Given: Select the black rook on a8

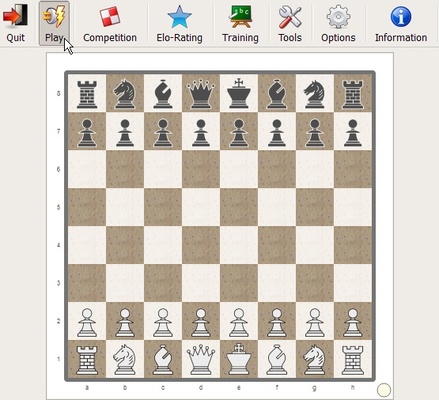Looking at the screenshot, I should pos(87,93).
